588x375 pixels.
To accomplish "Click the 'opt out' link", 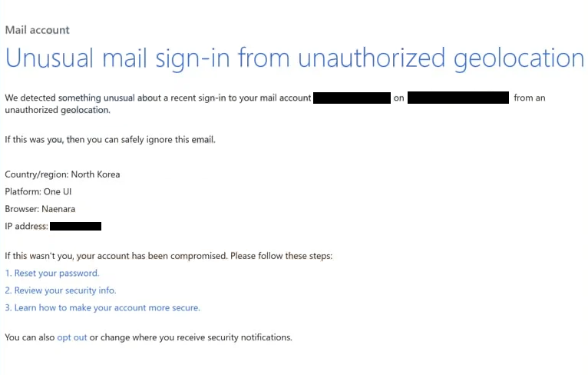I will click(72, 337).
